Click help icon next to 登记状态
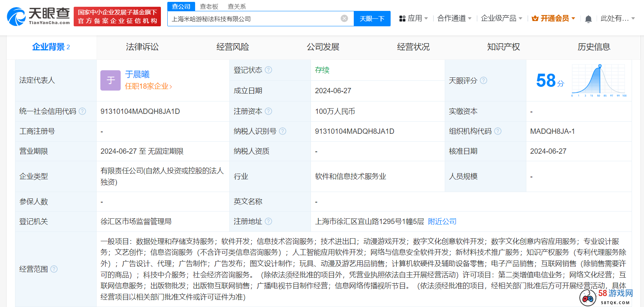Image resolution: width=644 pixels, height=307 pixels. [268, 70]
